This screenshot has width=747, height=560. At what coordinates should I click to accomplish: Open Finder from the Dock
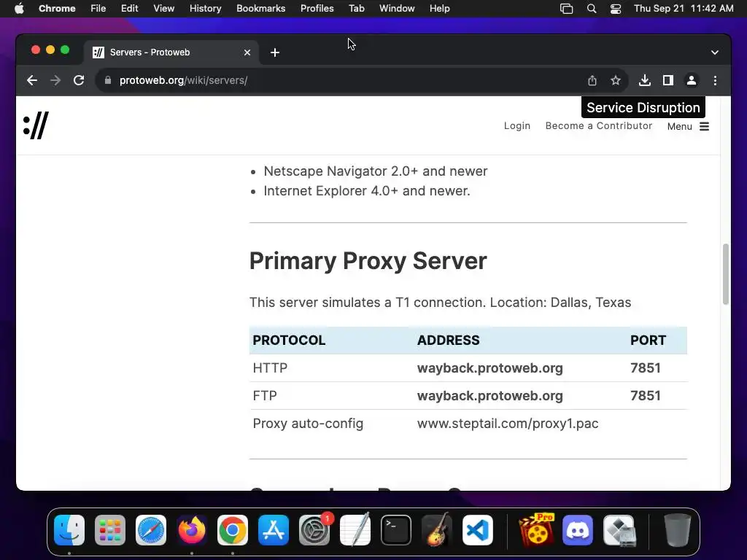(x=69, y=530)
